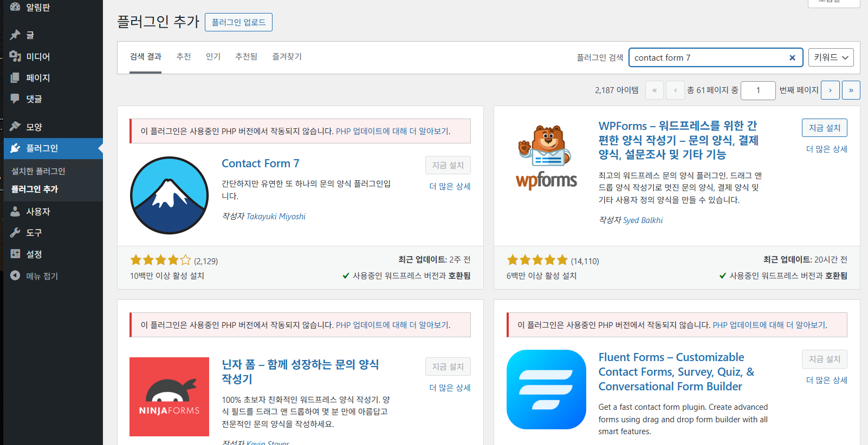The height and width of the screenshot is (445, 868).
Task: Open author Syed Balkhi link
Action: point(643,220)
